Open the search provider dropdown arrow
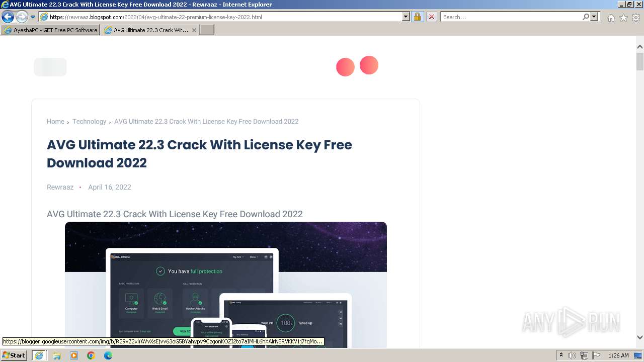The height and width of the screenshot is (362, 644). (x=595, y=17)
